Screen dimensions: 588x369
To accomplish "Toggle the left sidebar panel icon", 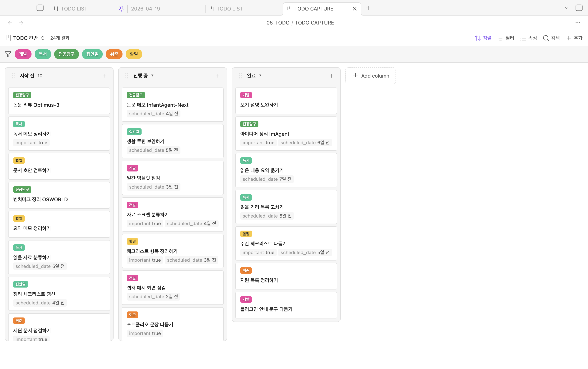I will coord(40,8).
